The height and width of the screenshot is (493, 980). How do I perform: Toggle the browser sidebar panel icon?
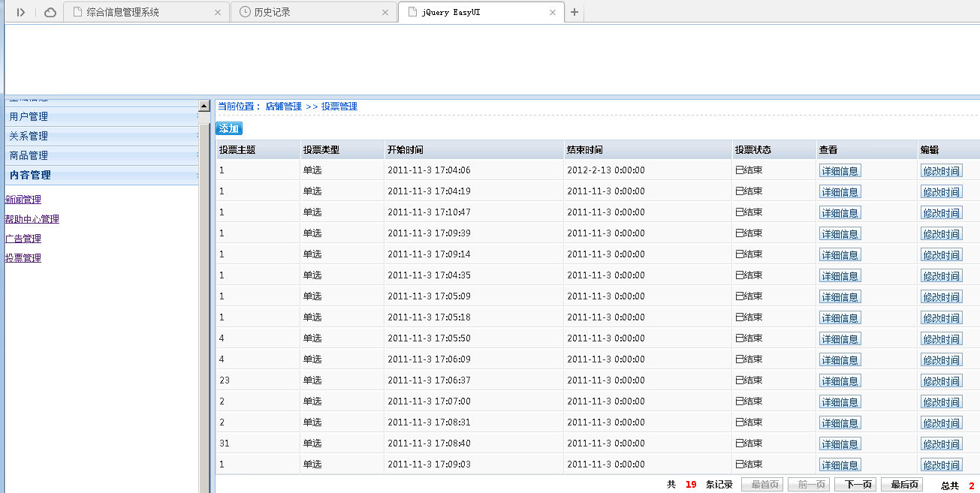[21, 12]
